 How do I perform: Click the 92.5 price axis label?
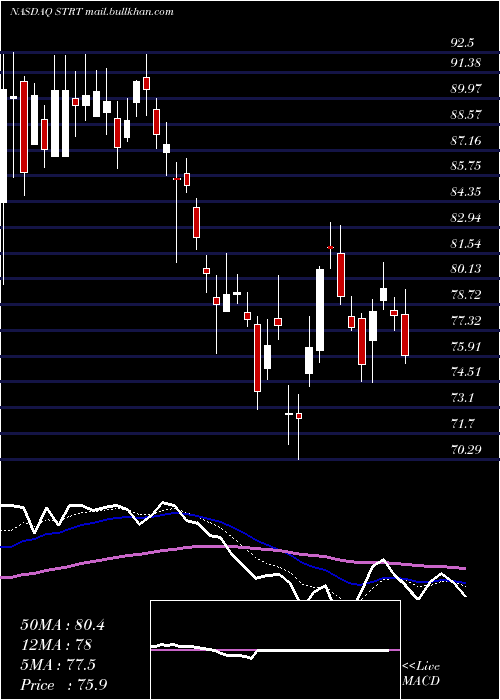pos(462,43)
